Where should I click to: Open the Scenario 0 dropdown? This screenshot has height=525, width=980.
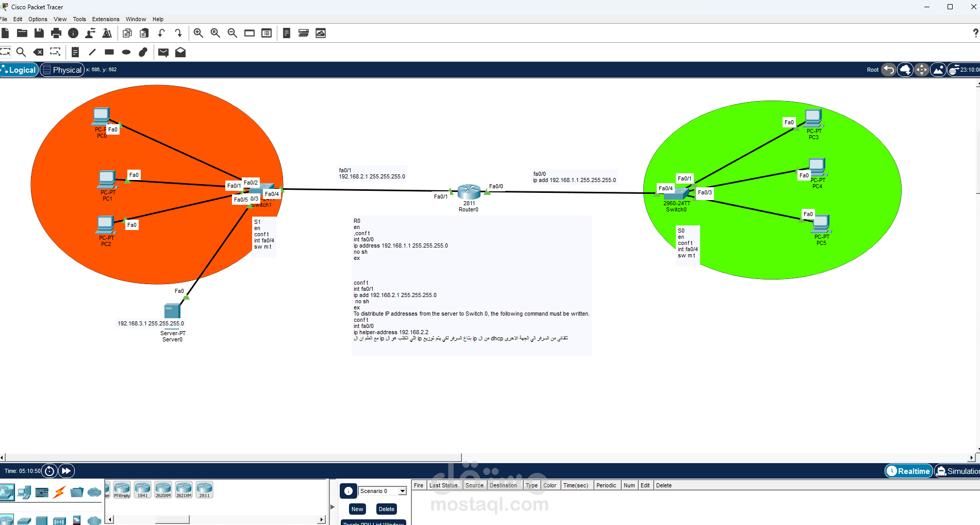[x=383, y=491]
